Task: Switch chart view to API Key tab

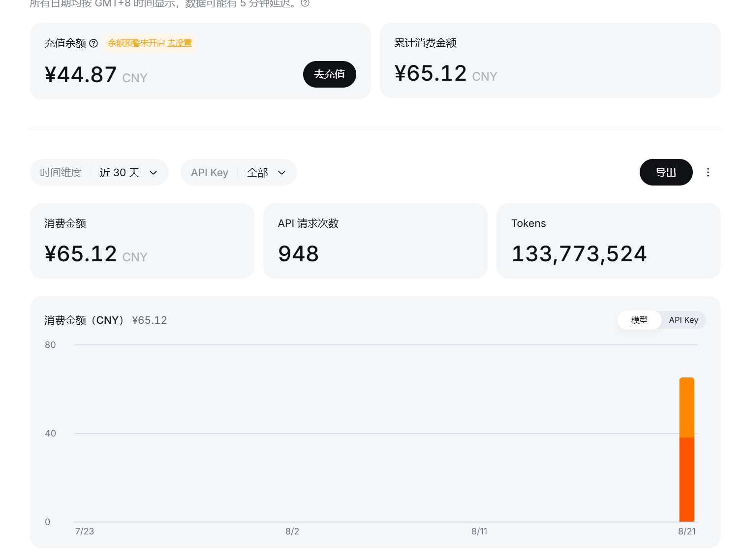Action: (683, 320)
